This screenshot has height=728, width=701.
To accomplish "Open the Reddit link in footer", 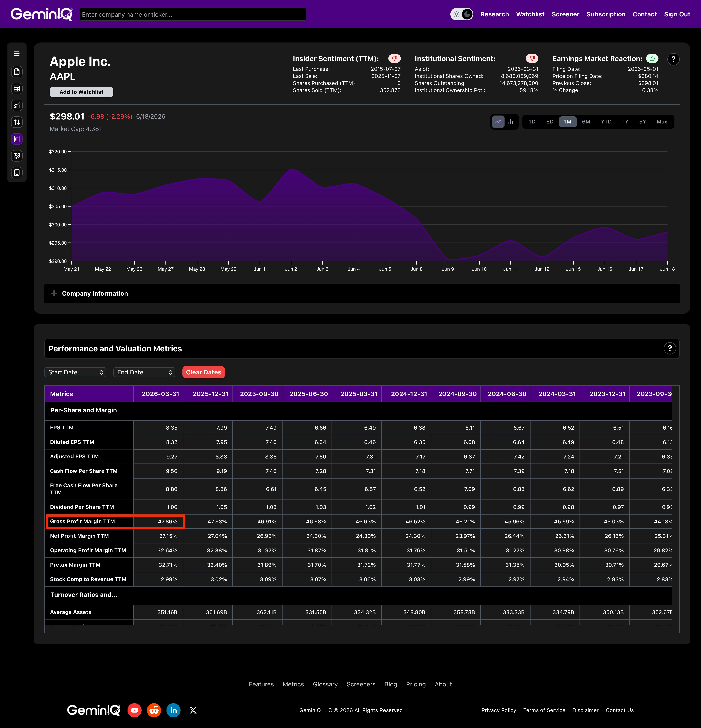I will tap(154, 710).
